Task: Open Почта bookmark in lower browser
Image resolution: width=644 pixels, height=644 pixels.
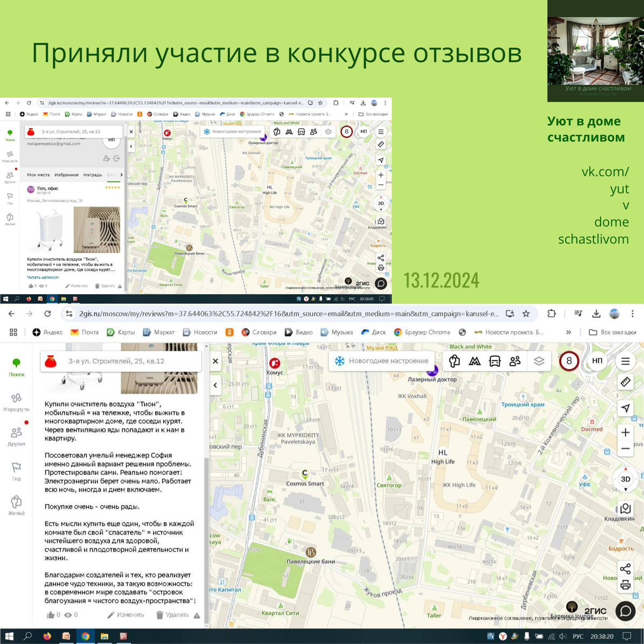Action: pos(85,332)
